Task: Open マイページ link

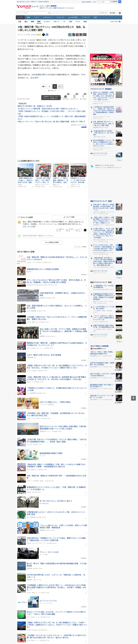Action: (103, 13)
